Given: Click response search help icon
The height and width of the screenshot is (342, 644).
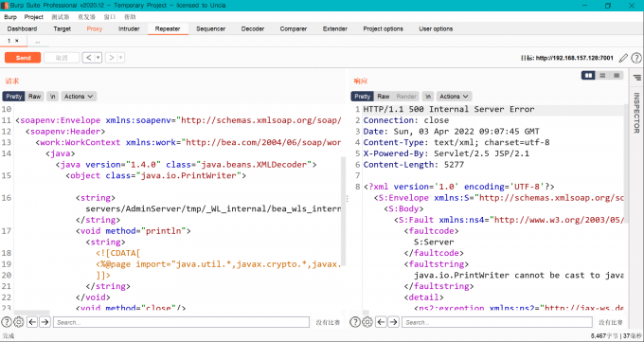Looking at the screenshot, I should pyautogui.click(x=355, y=322).
